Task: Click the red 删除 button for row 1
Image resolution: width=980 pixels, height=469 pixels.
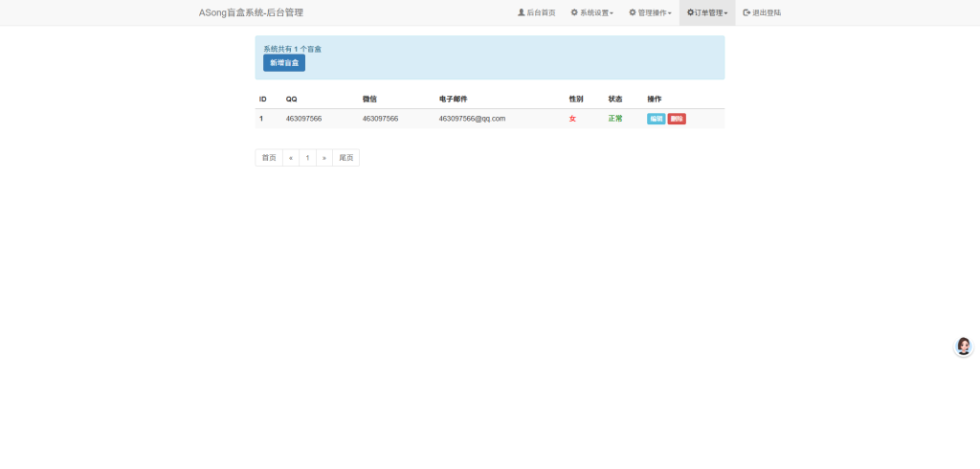Action: (677, 119)
